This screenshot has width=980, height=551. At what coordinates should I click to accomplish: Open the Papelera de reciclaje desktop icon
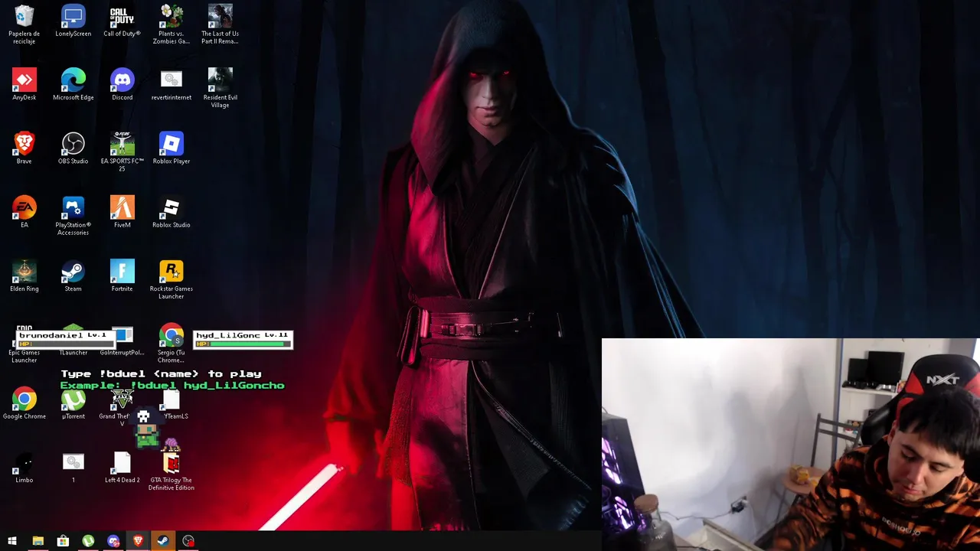click(24, 24)
